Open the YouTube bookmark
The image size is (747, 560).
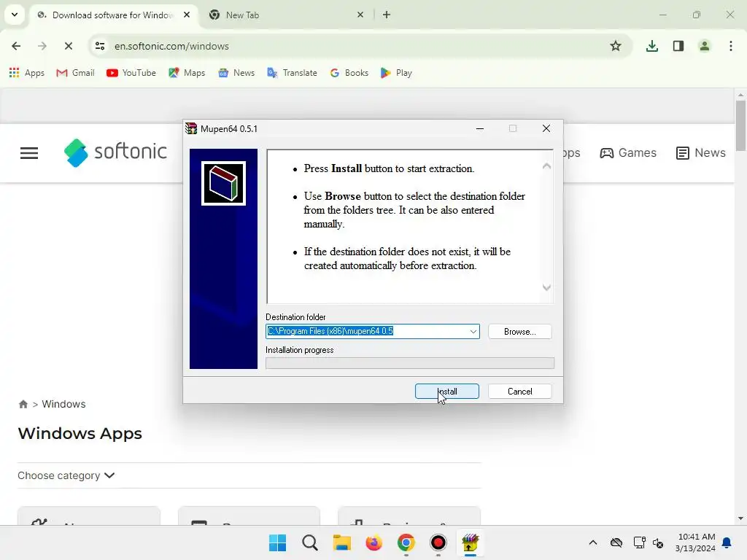[x=131, y=73]
